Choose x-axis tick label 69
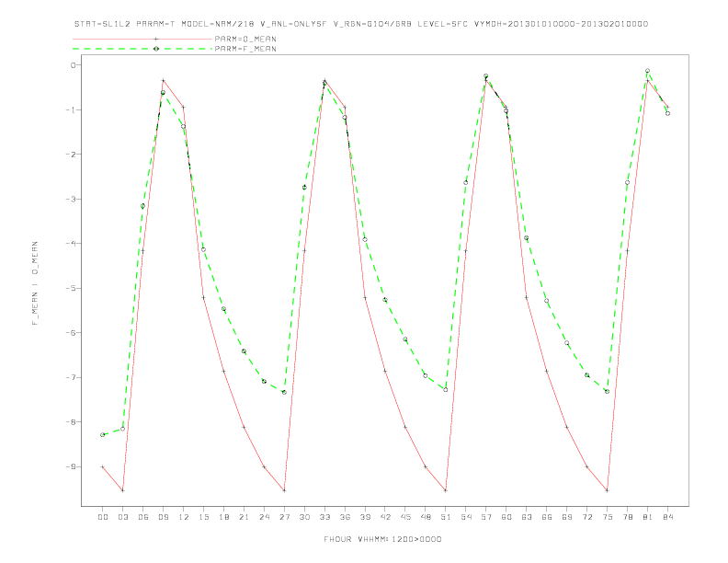 pos(567,517)
